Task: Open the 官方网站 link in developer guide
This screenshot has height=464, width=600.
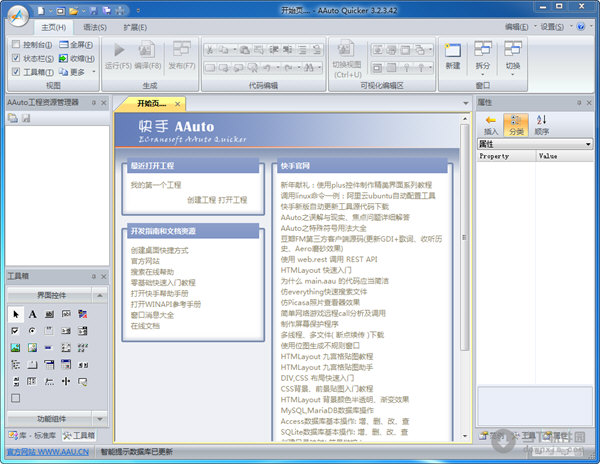Action: coord(145,261)
